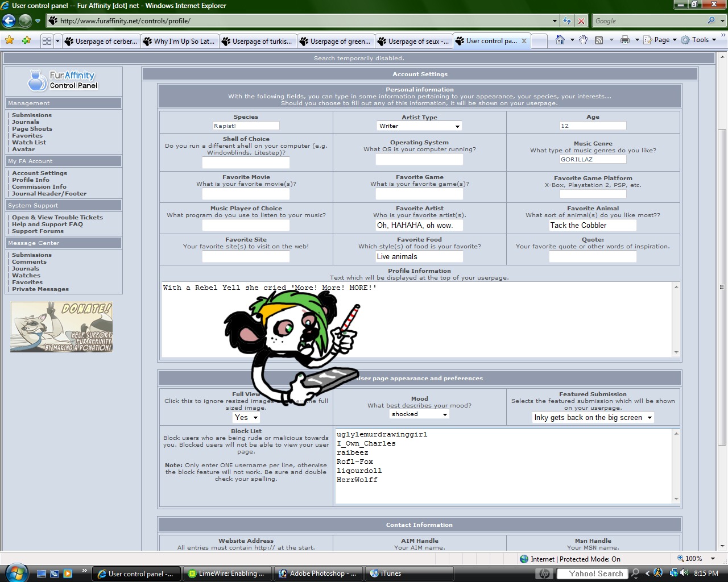728x582 pixels.
Task: Switch to Userpage of seux tab
Action: click(414, 41)
